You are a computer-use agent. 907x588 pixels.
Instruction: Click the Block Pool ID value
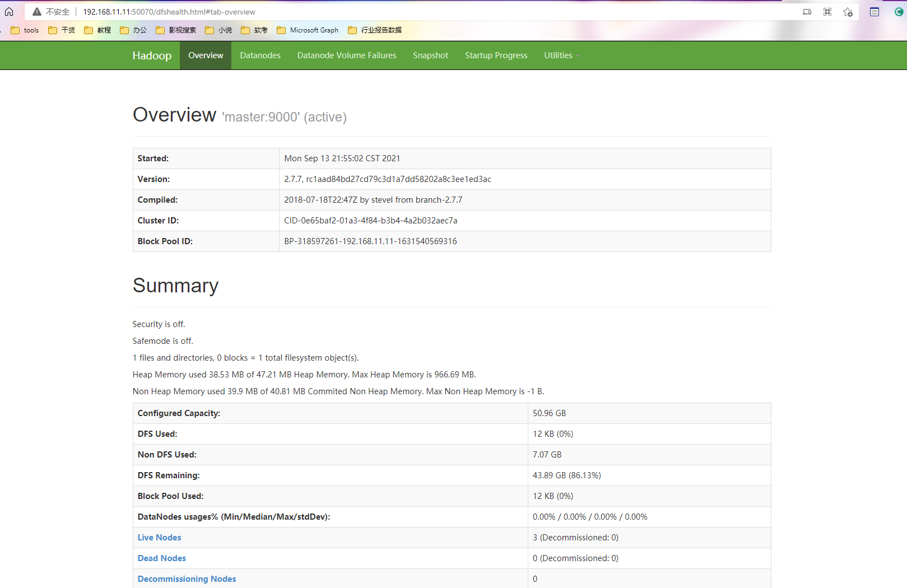tap(370, 241)
